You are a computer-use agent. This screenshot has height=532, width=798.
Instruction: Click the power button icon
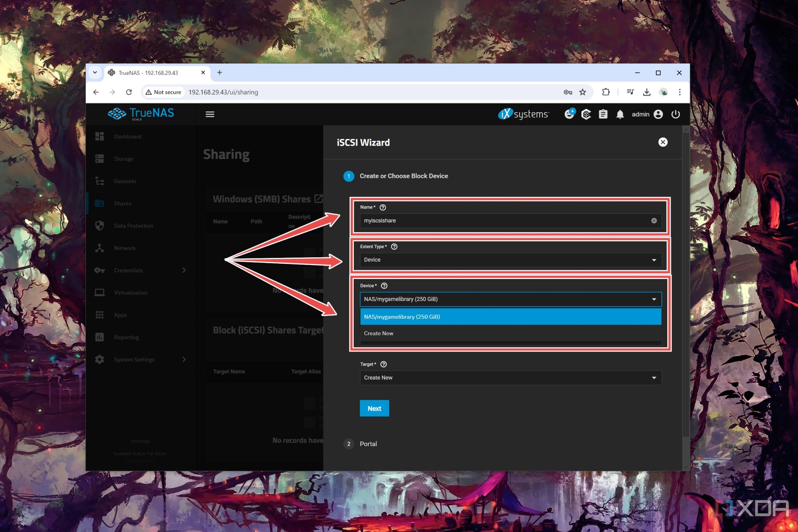click(x=676, y=113)
